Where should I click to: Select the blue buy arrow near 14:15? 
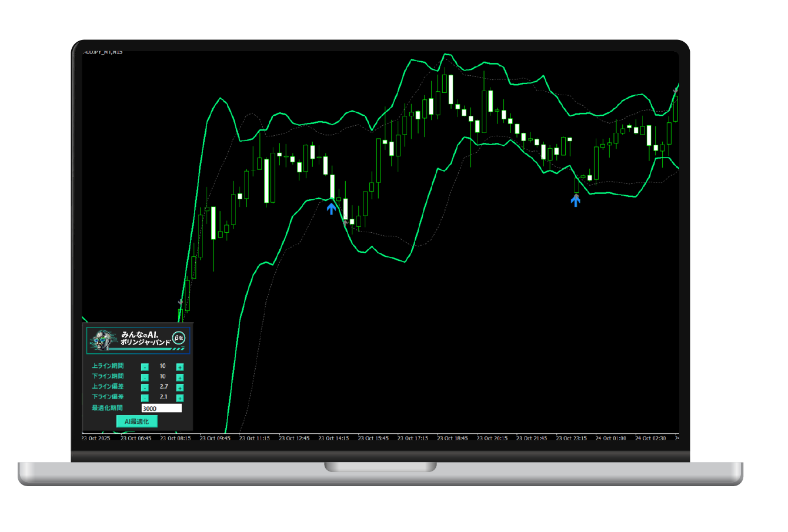point(332,208)
